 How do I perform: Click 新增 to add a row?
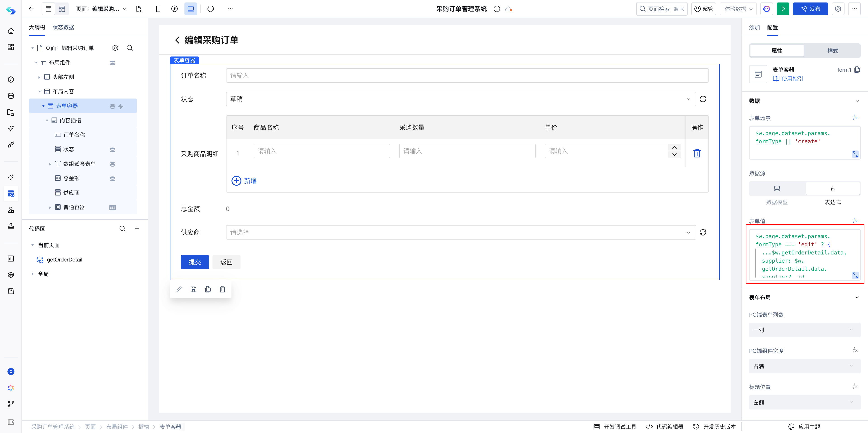click(244, 181)
